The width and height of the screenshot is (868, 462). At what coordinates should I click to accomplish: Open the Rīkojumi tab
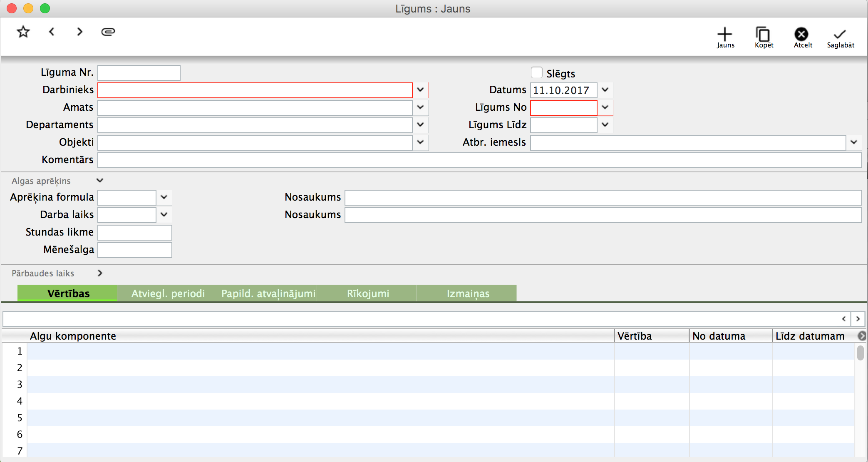tap(368, 293)
